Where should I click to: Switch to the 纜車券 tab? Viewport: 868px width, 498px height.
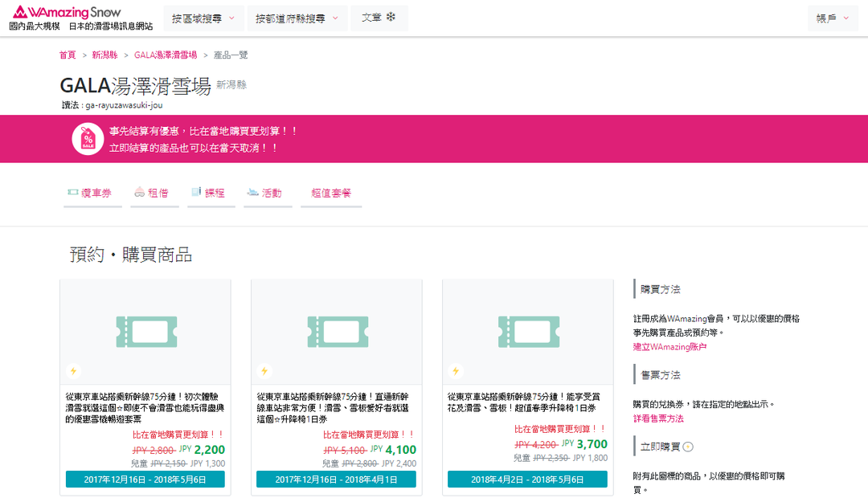(92, 194)
